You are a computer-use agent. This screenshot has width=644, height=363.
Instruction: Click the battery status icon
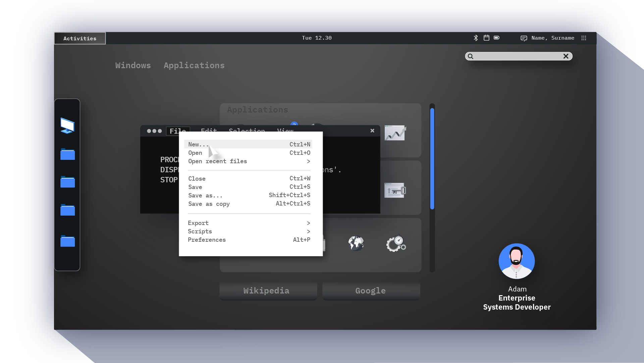[x=497, y=38]
